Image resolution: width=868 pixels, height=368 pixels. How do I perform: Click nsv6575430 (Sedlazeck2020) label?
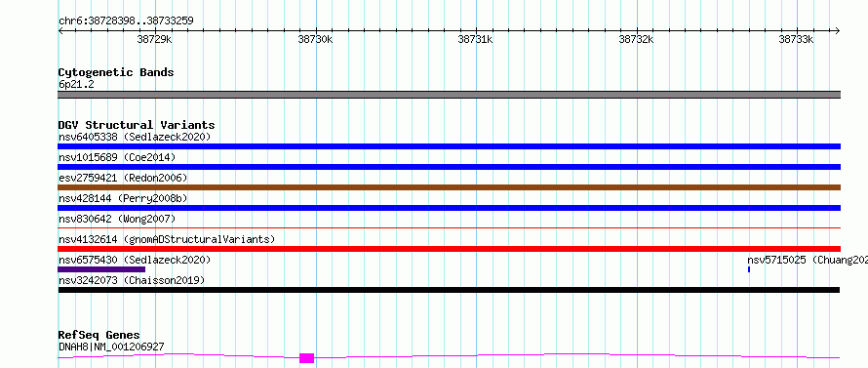(135, 260)
